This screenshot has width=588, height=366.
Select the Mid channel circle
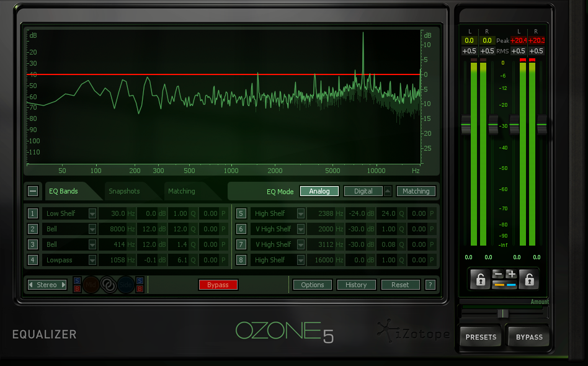(91, 285)
